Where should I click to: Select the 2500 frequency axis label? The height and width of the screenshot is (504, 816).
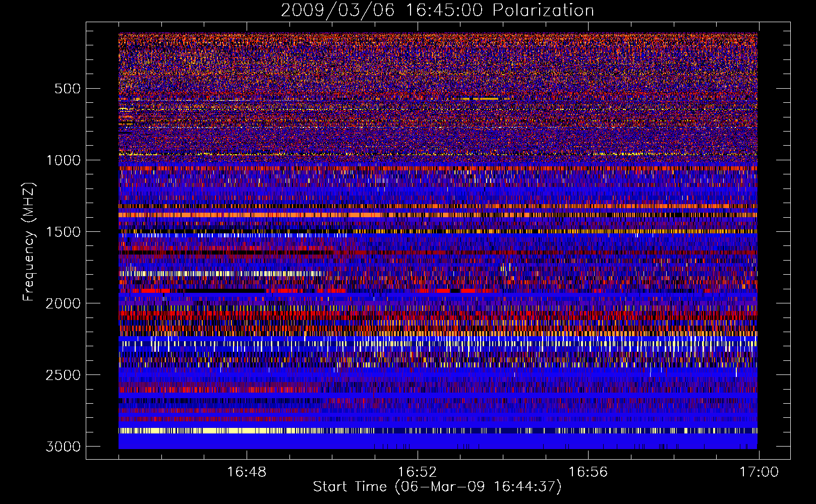(x=64, y=375)
